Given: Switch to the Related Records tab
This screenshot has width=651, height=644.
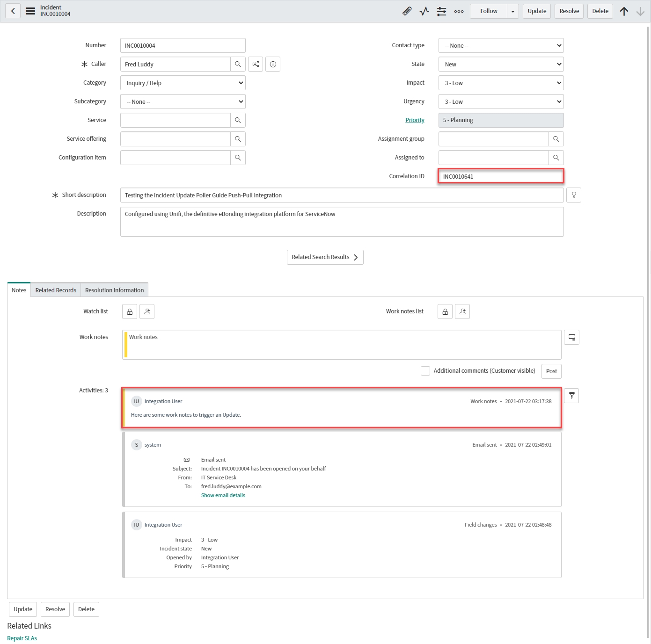Looking at the screenshot, I should (x=56, y=290).
